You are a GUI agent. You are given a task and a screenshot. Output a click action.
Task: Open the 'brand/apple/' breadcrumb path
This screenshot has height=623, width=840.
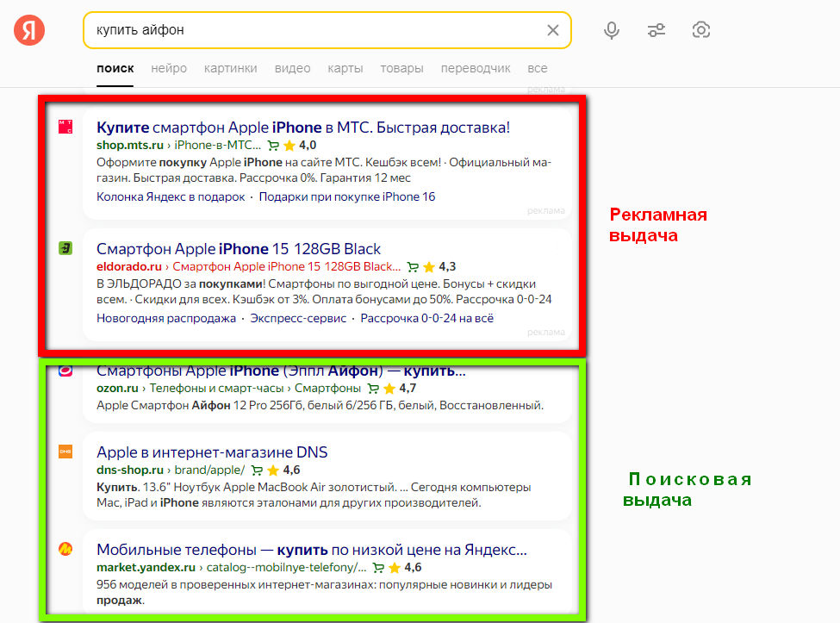pos(209,470)
